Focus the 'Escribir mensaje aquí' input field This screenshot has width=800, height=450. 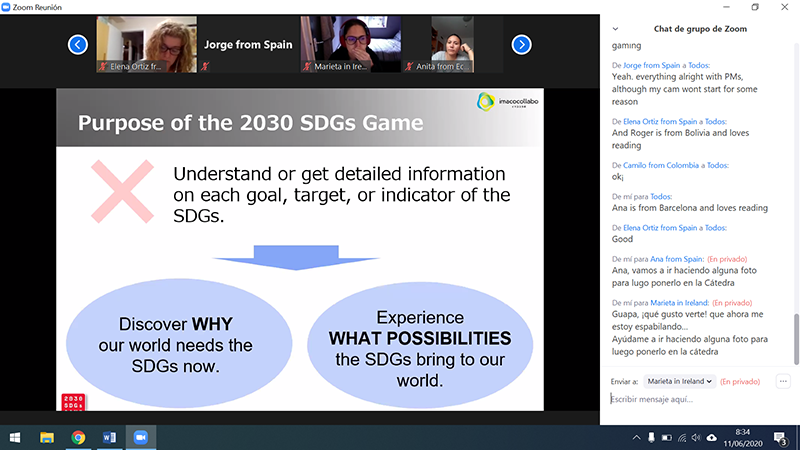pyautogui.click(x=699, y=399)
